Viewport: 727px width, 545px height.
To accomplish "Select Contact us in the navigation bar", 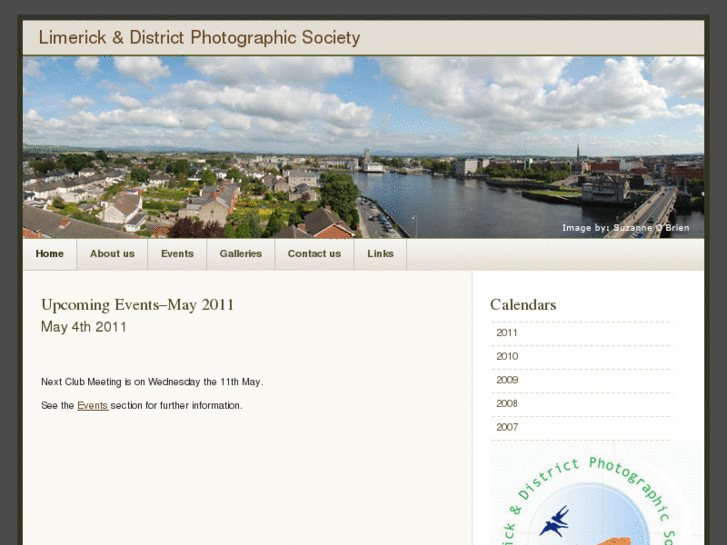I will 314,254.
